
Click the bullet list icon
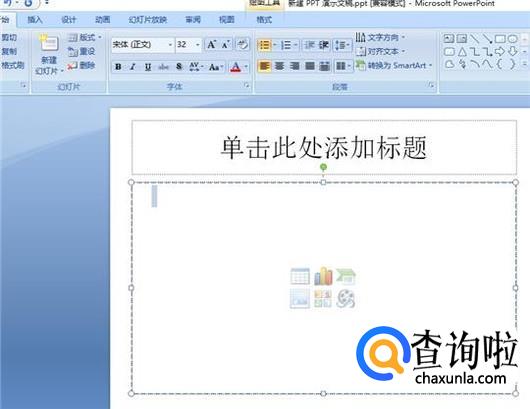[265, 45]
